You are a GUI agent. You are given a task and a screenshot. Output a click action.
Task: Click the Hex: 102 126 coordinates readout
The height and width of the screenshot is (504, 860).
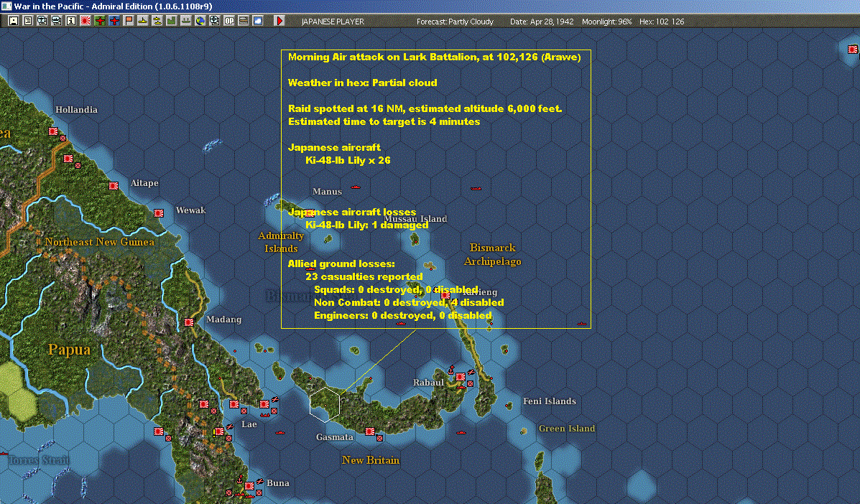point(662,22)
